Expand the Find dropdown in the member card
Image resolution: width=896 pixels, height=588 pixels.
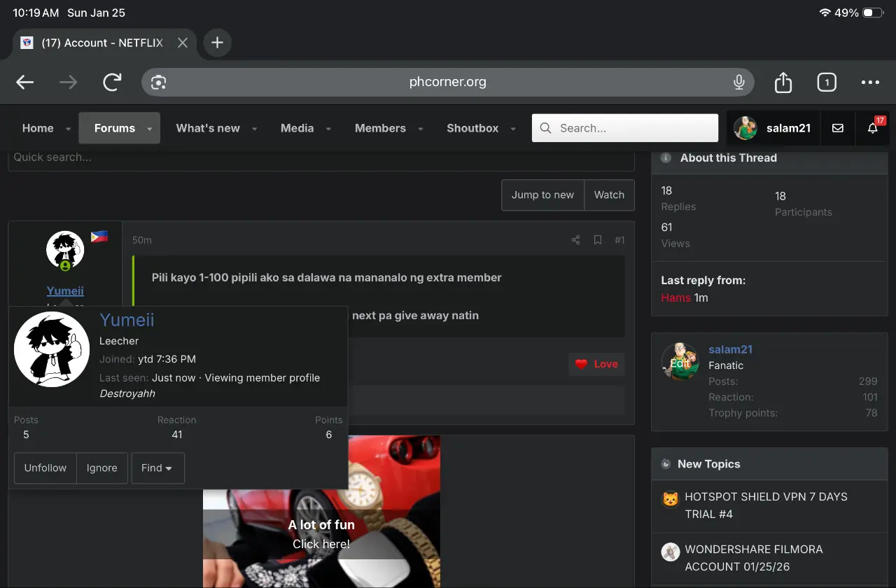pyautogui.click(x=157, y=468)
